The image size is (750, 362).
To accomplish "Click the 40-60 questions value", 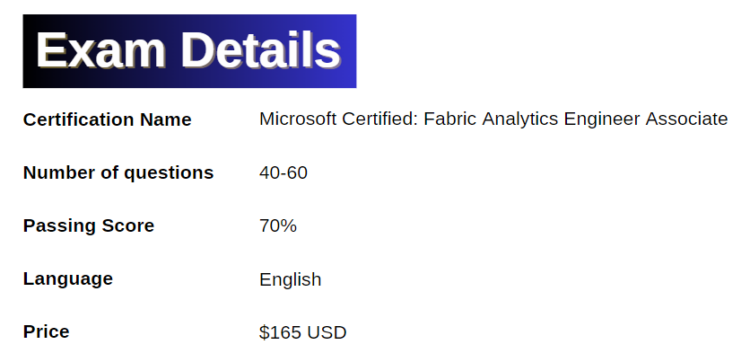I will [x=283, y=173].
